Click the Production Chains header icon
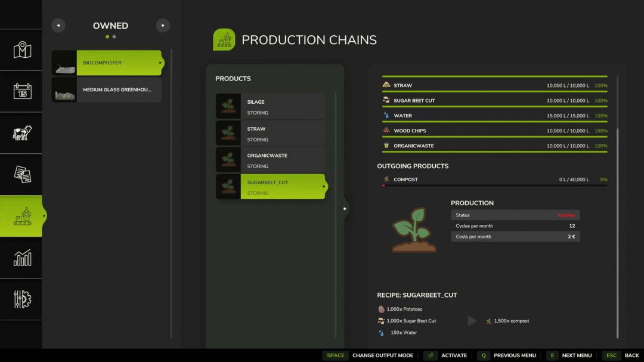644x362 pixels. 224,39
